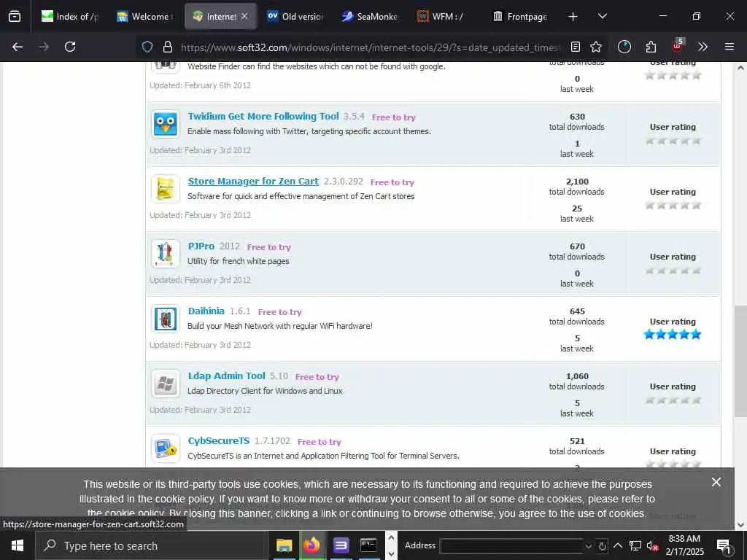
Task: Click the PJPro application icon
Action: click(x=166, y=253)
